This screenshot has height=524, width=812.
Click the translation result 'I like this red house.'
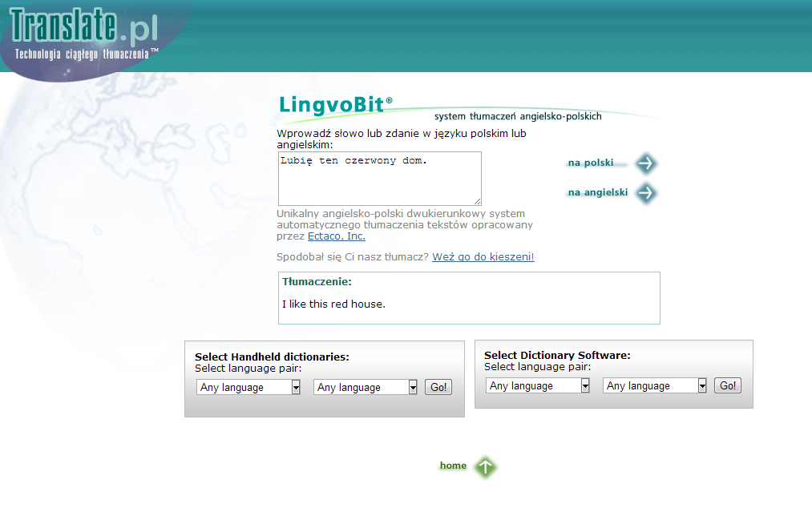333,304
